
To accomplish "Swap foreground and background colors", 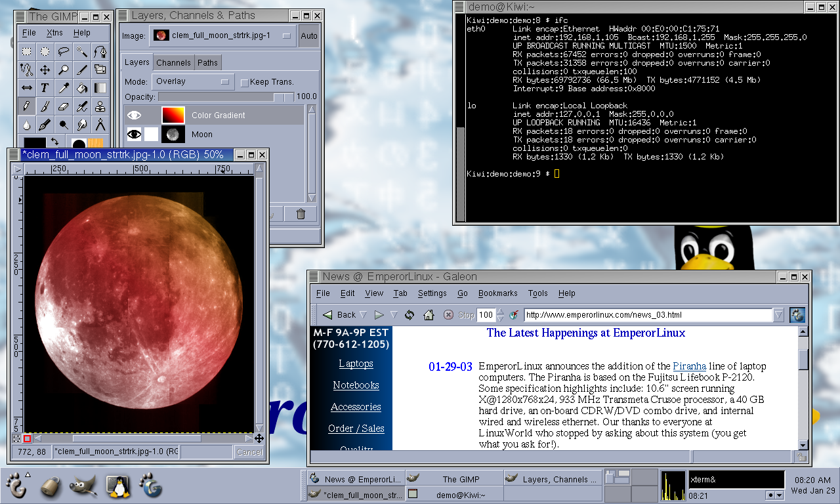I will [54, 140].
